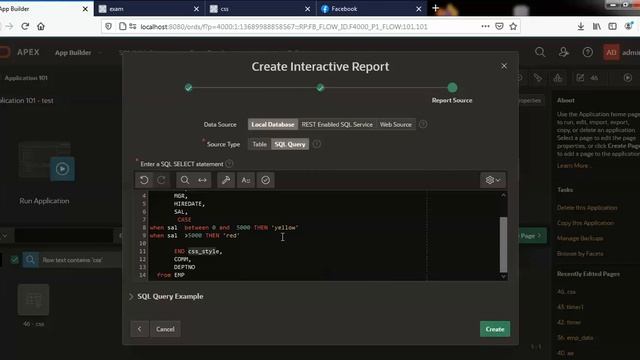The image size is (640, 360).
Task: Click the code editor scroll up arrow
Action: click(503, 196)
